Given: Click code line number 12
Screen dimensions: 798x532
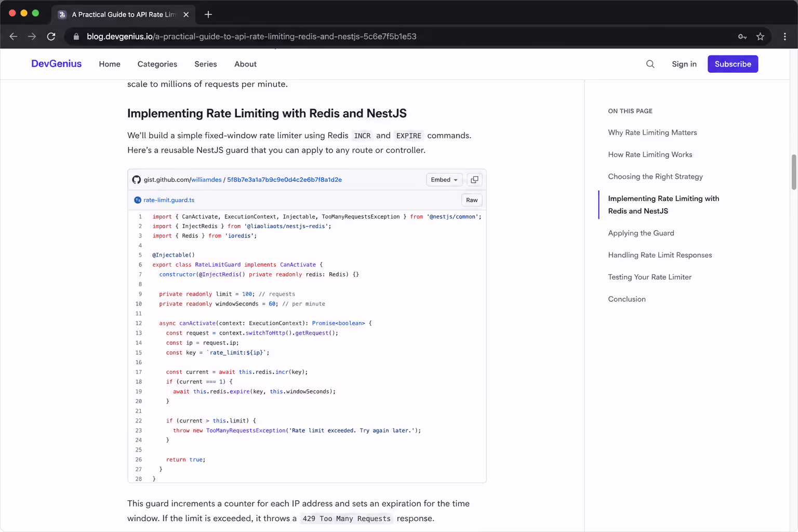Looking at the screenshot, I should tap(139, 323).
